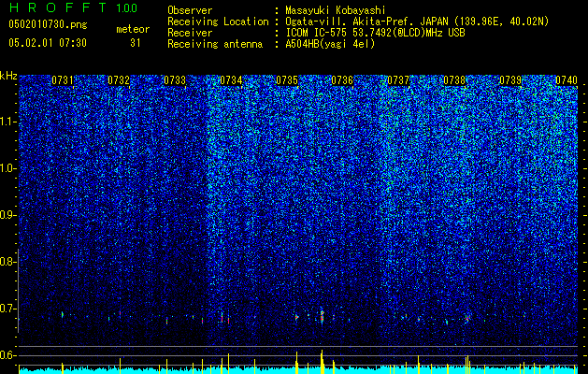Click antenna text A504HB(yagi 4el)
The height and width of the screenshot is (374, 588).
(330, 44)
